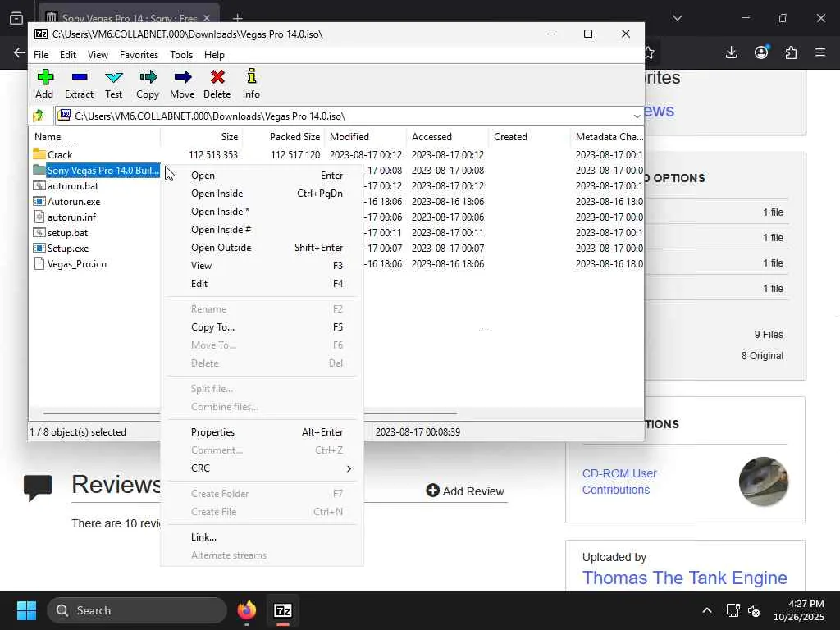The height and width of the screenshot is (630, 840).
Task: Select the setup.bat file icon
Action: pos(39,232)
